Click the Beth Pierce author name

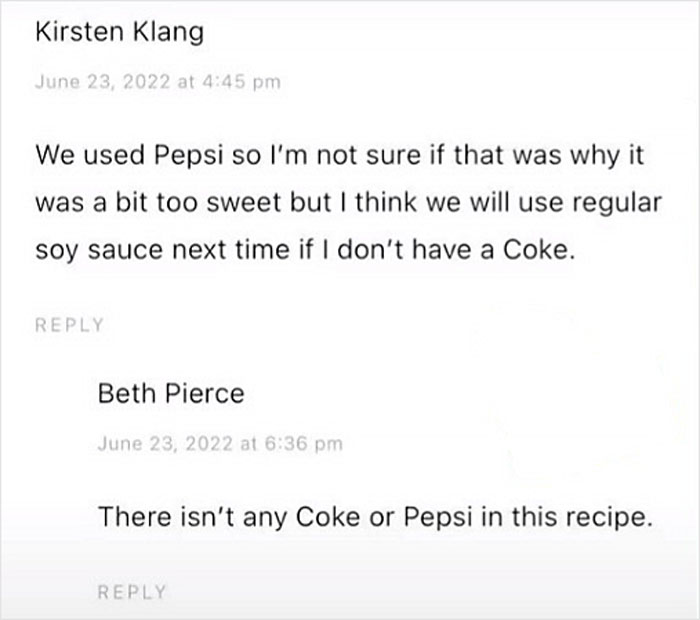pyautogui.click(x=171, y=393)
